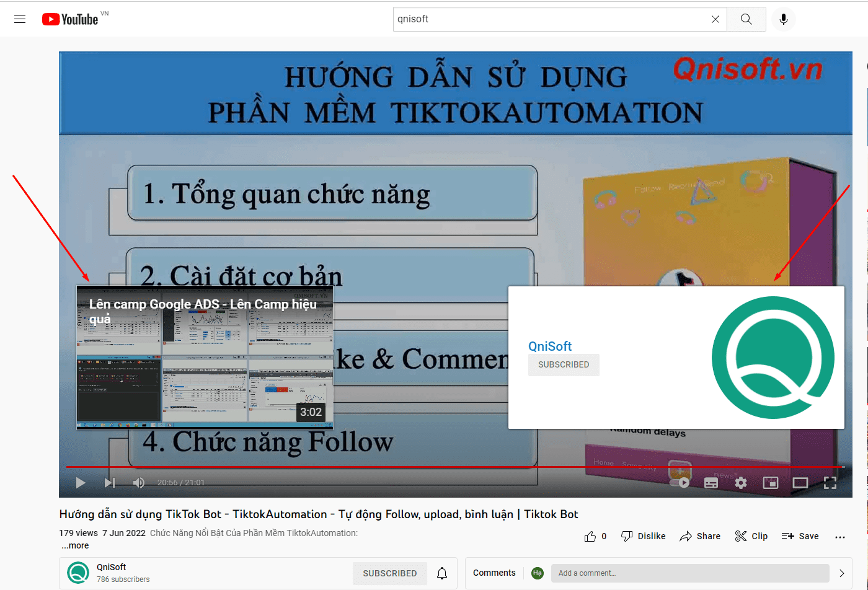
Task: Toggle the autoplay switch
Action: (x=681, y=483)
